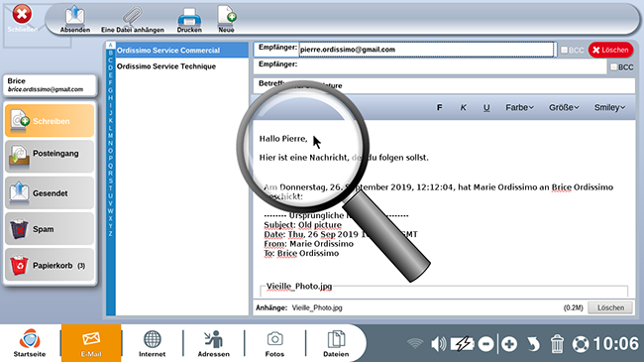Switch to the Adressen tab
Screen dimensions: 644x362
[214, 343]
